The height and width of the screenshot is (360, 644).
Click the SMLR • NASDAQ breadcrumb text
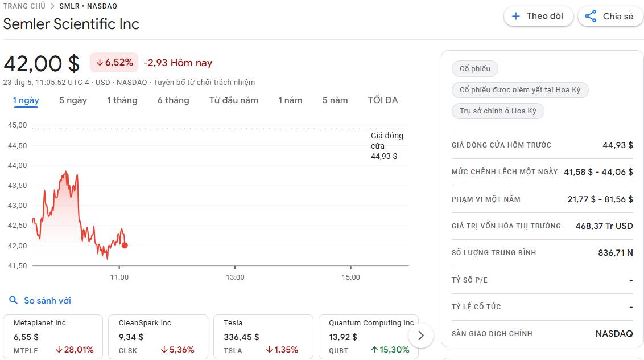click(88, 6)
